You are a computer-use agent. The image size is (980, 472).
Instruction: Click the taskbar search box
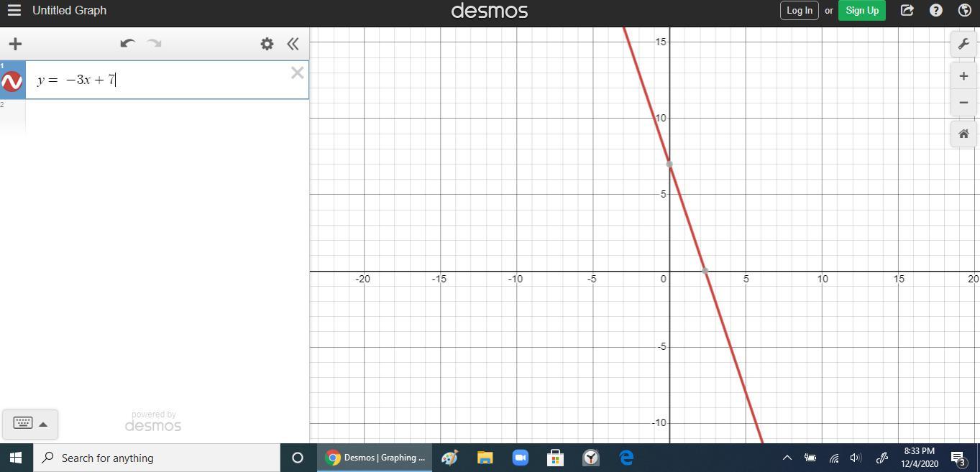point(157,458)
